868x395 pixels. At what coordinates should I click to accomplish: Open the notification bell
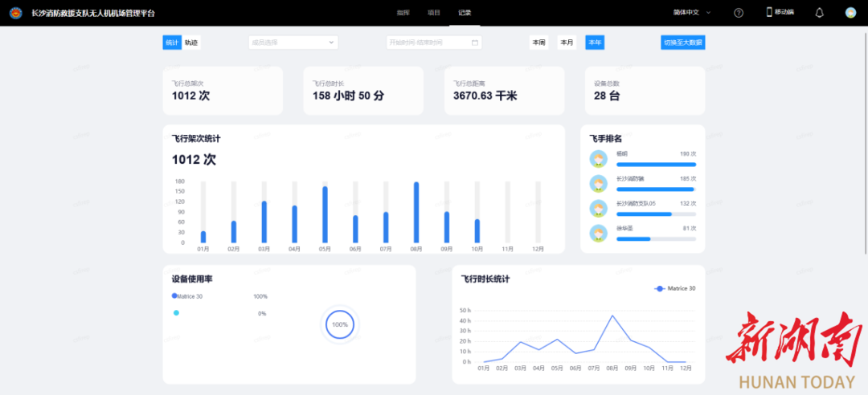coord(819,13)
